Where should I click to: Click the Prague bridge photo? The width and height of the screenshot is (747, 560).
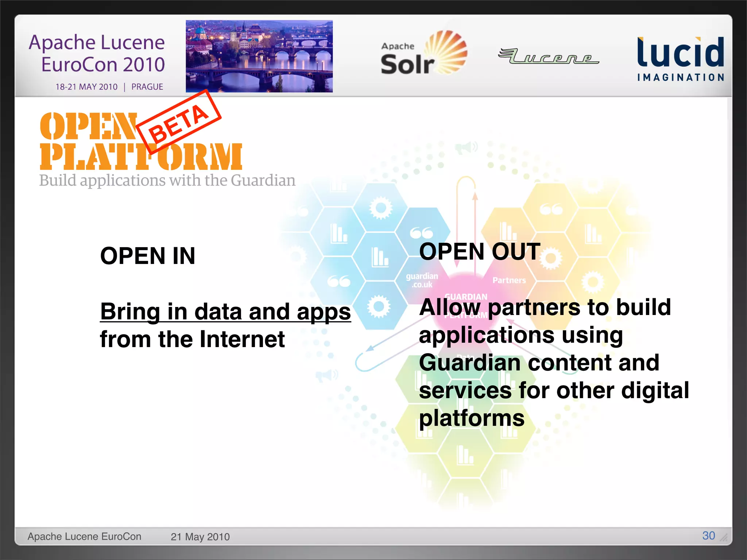(x=259, y=56)
